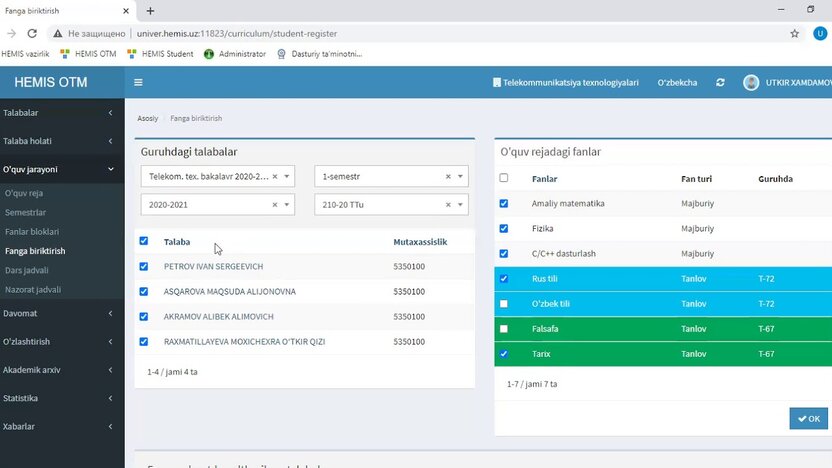The width and height of the screenshot is (832, 468).
Task: Click the browser reload page icon
Action: 32,33
